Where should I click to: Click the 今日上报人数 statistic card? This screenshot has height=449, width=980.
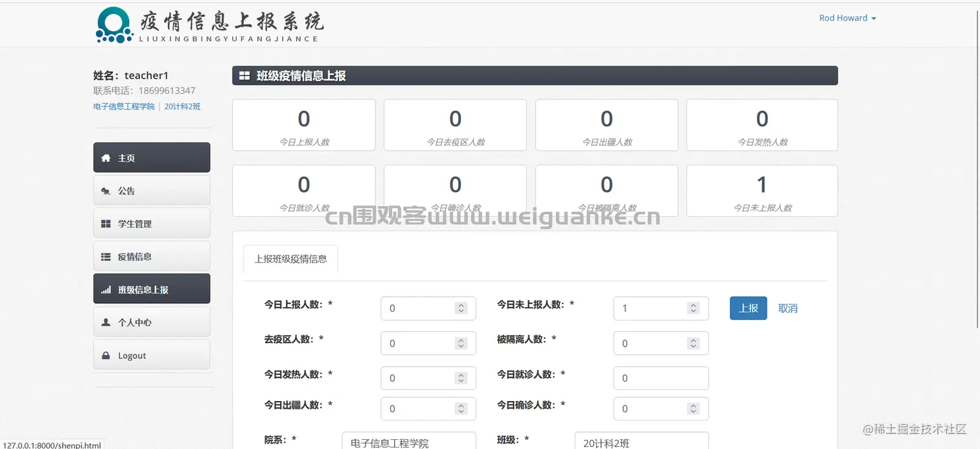(x=304, y=125)
